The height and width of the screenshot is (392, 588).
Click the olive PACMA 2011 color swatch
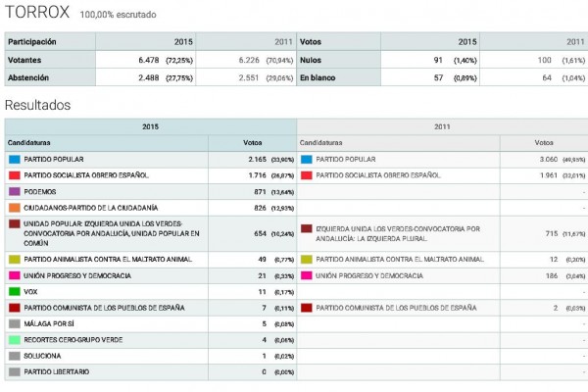[307, 259]
